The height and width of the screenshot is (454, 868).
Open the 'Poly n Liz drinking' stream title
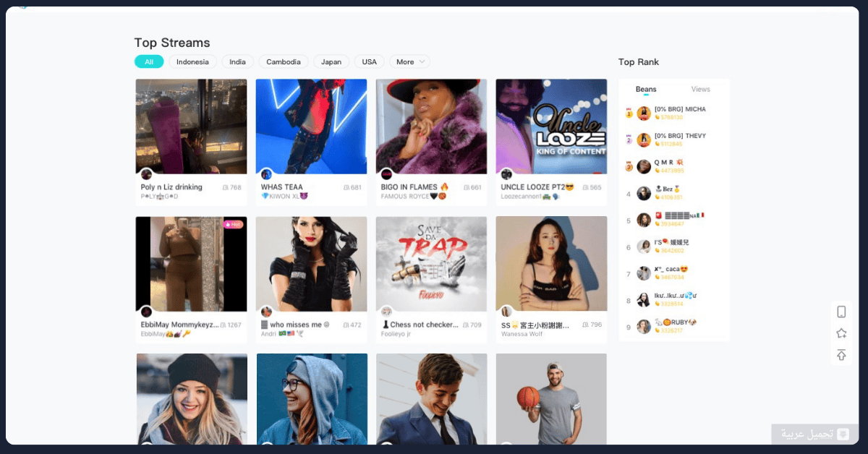171,187
